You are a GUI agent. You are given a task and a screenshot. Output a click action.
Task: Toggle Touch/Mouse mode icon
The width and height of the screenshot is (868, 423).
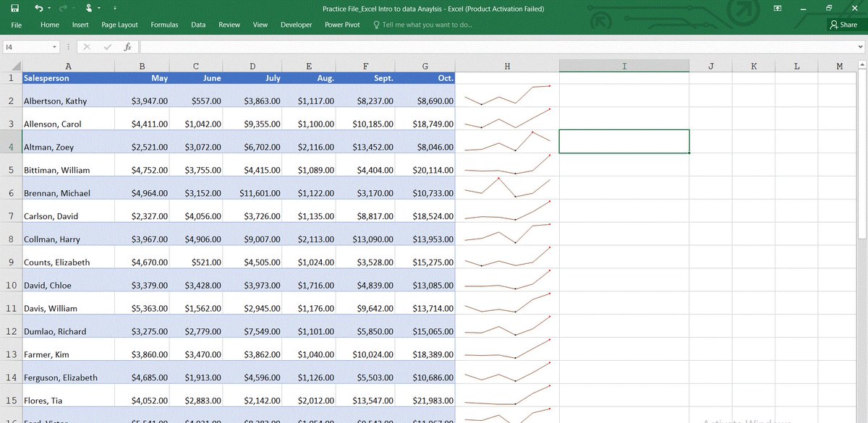point(89,8)
